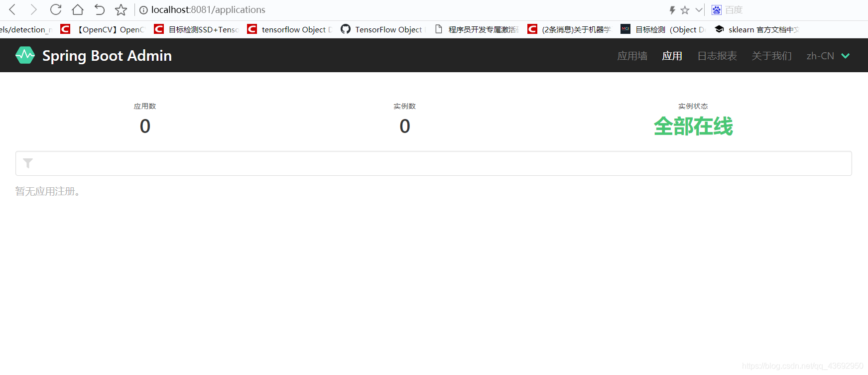Open the tensorflow Object D bookmark
The image size is (868, 375).
(290, 29)
